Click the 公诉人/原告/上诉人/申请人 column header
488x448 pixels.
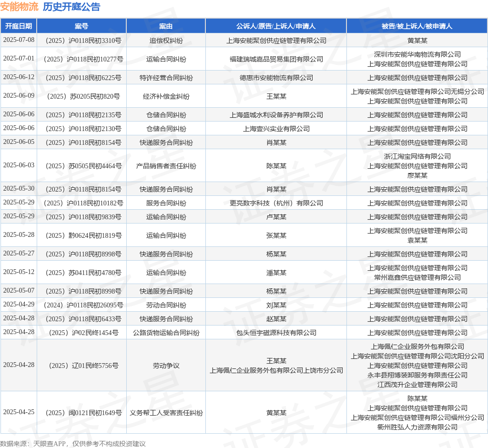coord(276,26)
